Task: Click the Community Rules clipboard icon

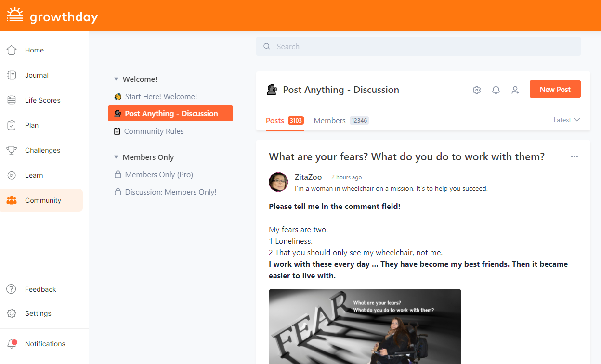Action: (x=117, y=131)
